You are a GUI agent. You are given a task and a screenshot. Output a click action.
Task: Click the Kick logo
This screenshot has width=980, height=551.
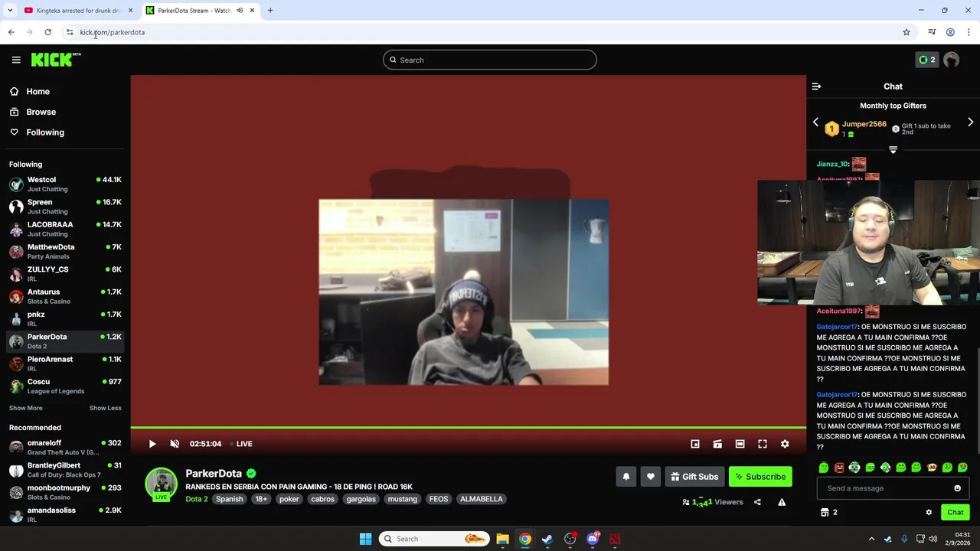pos(55,60)
